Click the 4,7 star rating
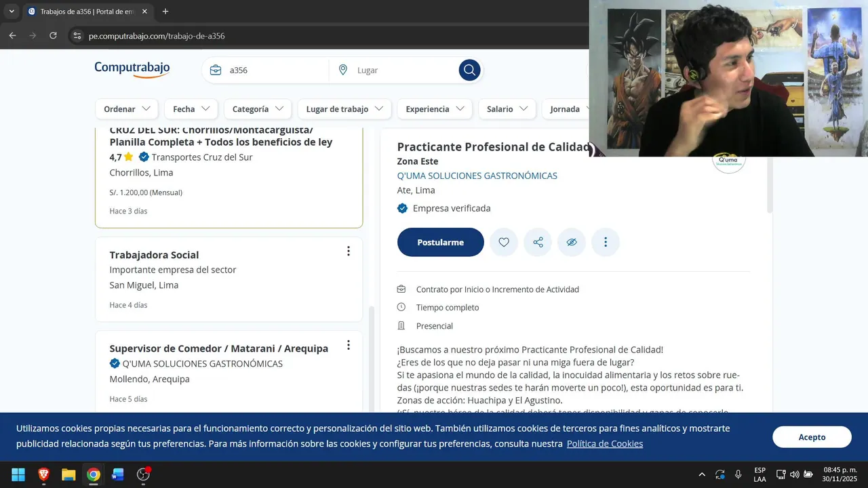 (121, 157)
